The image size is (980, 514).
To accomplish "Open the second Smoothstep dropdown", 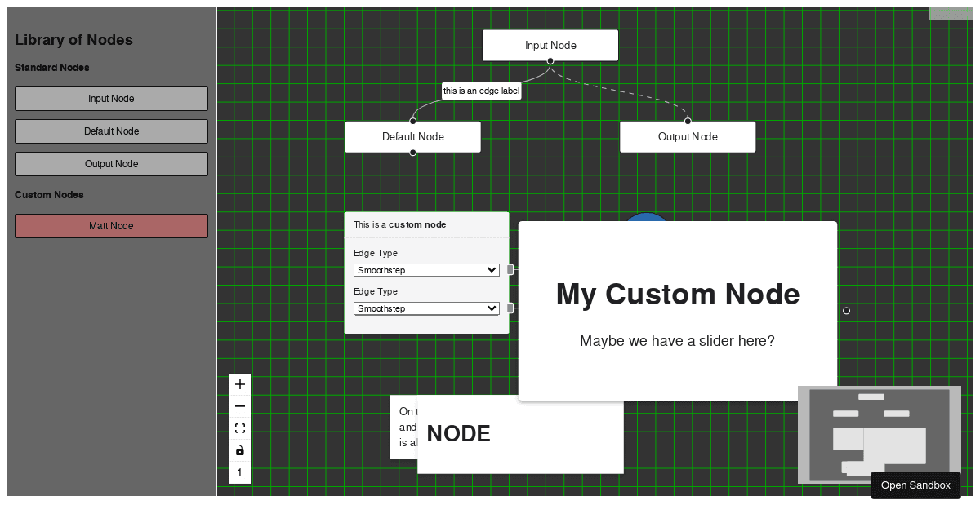I will click(x=425, y=308).
